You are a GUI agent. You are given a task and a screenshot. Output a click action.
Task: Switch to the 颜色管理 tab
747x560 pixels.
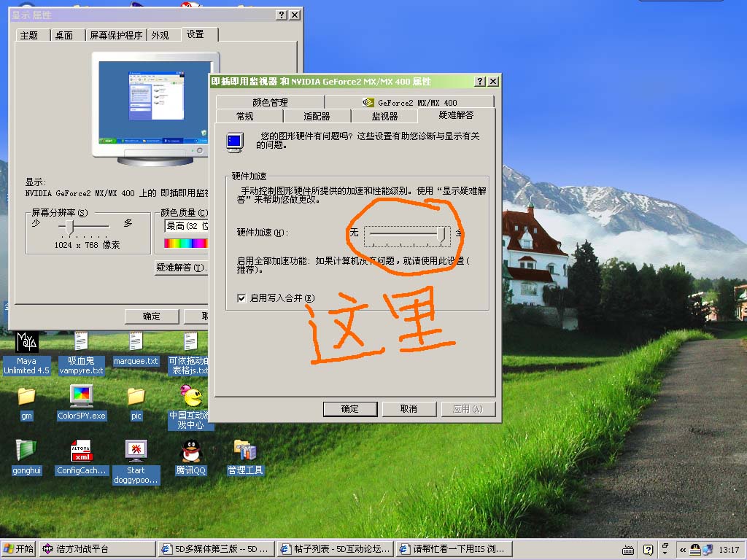(270, 102)
